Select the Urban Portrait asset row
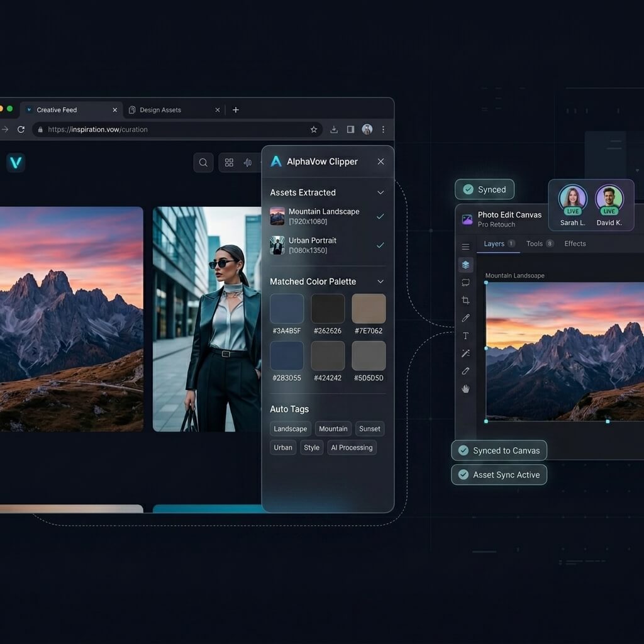This screenshot has height=644, width=644. tap(327, 245)
